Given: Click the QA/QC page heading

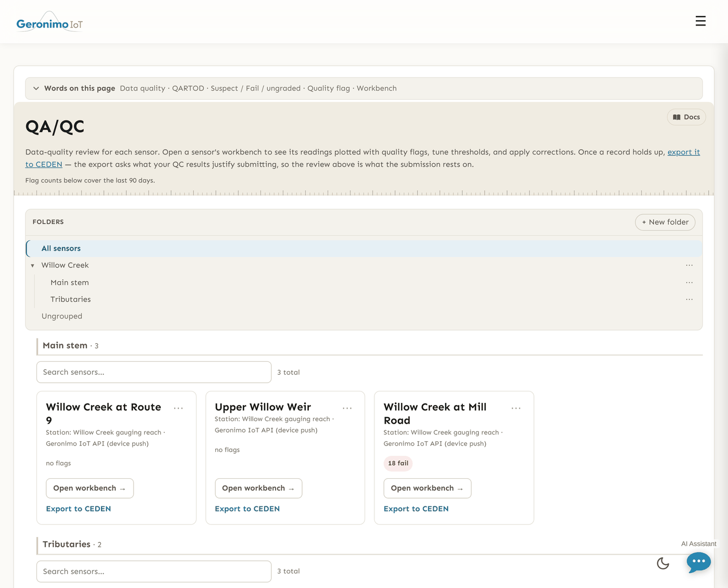Looking at the screenshot, I should click(x=55, y=126).
